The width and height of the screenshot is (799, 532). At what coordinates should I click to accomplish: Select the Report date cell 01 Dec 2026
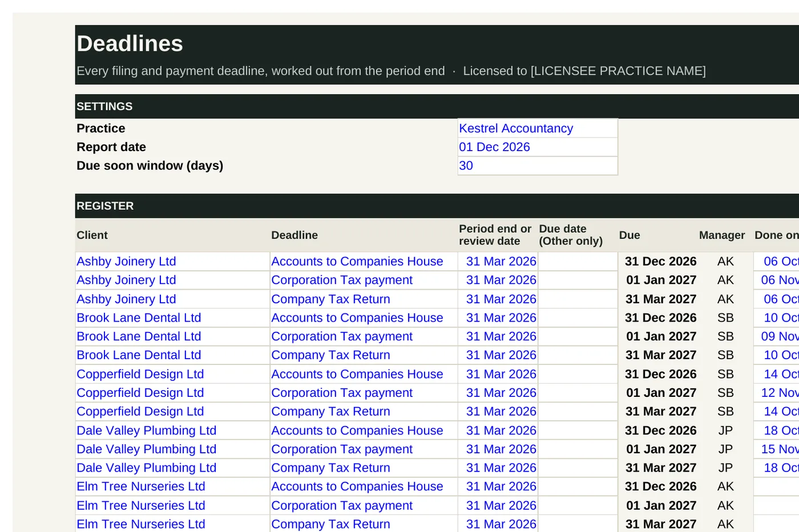tap(538, 147)
